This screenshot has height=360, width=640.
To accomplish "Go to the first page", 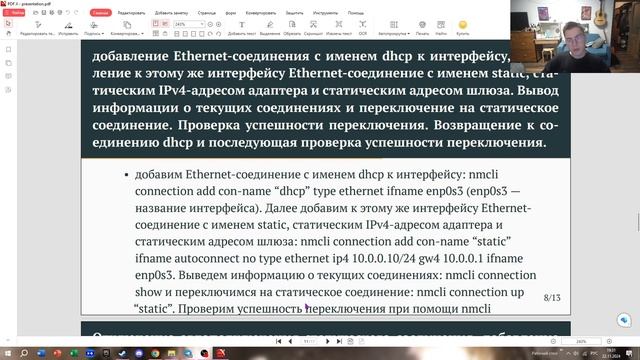I will pyautogui.click(x=279, y=341).
